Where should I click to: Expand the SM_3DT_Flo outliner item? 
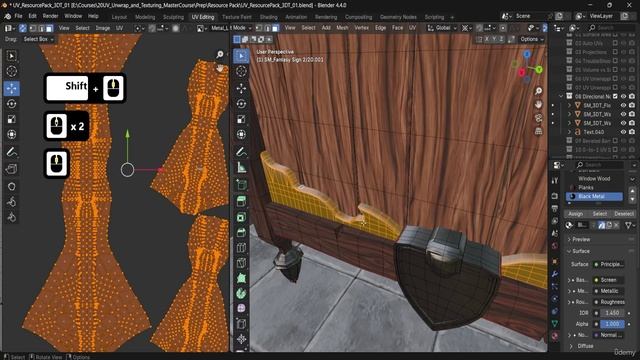pyautogui.click(x=570, y=105)
